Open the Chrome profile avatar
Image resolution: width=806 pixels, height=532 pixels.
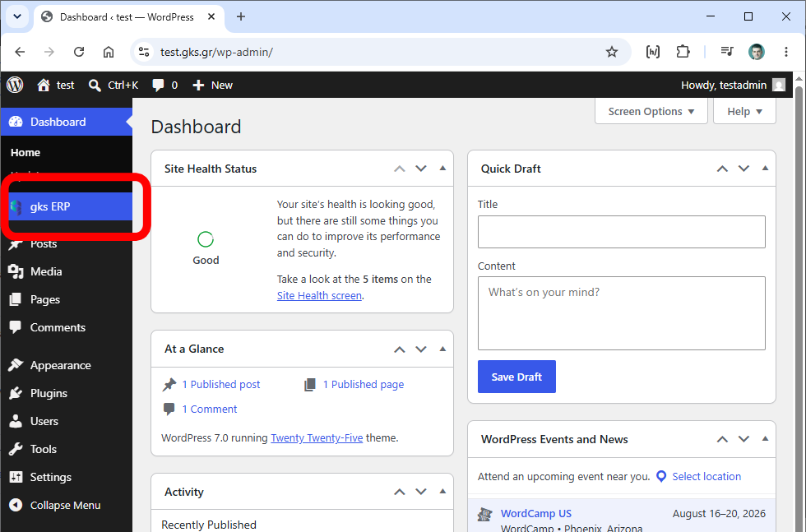point(757,52)
